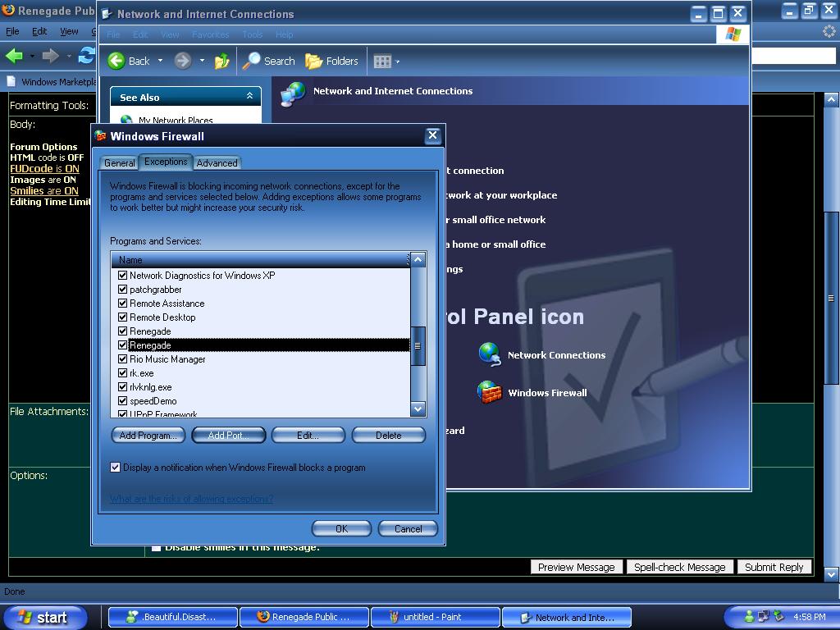Open the exceptions risks help link
Screen dimensions: 840x630
[x=191, y=499]
